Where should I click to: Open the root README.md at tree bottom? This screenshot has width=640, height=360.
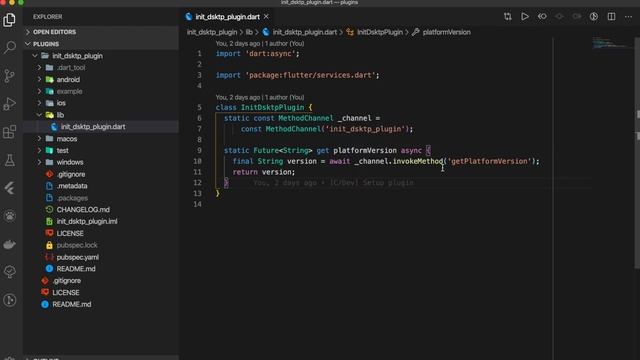100,304
